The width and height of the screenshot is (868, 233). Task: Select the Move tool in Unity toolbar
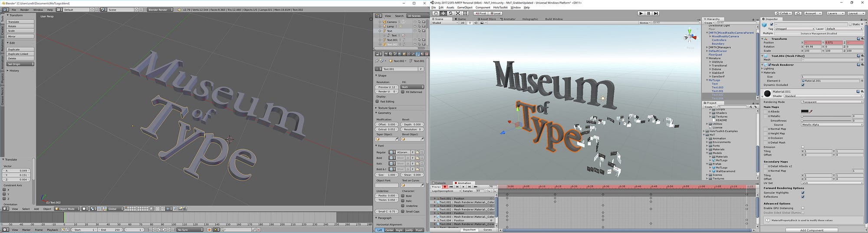click(443, 13)
